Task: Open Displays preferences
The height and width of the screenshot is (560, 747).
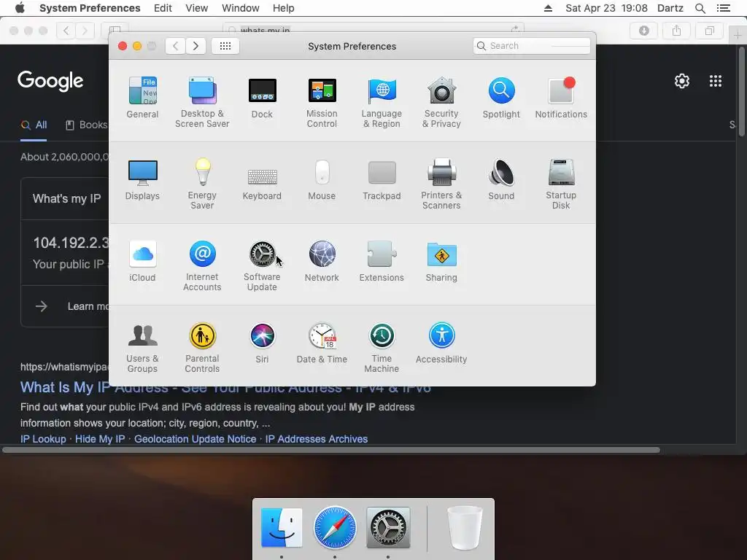Action: (x=142, y=179)
